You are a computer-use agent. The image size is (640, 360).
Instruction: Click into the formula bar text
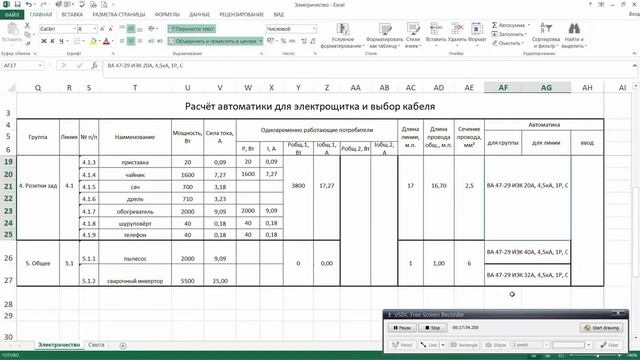point(145,66)
